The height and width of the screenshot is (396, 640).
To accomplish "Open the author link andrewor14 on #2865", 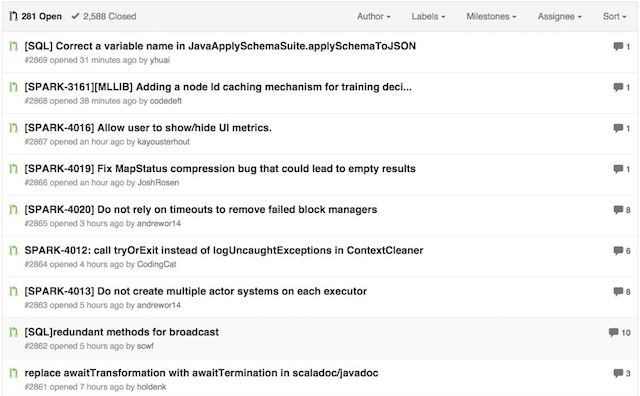I will 158,223.
